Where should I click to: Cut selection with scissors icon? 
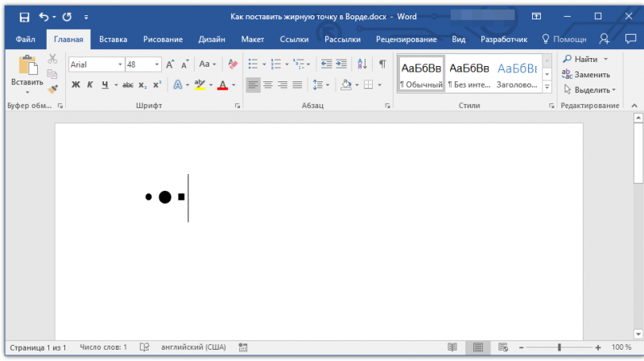[x=52, y=59]
